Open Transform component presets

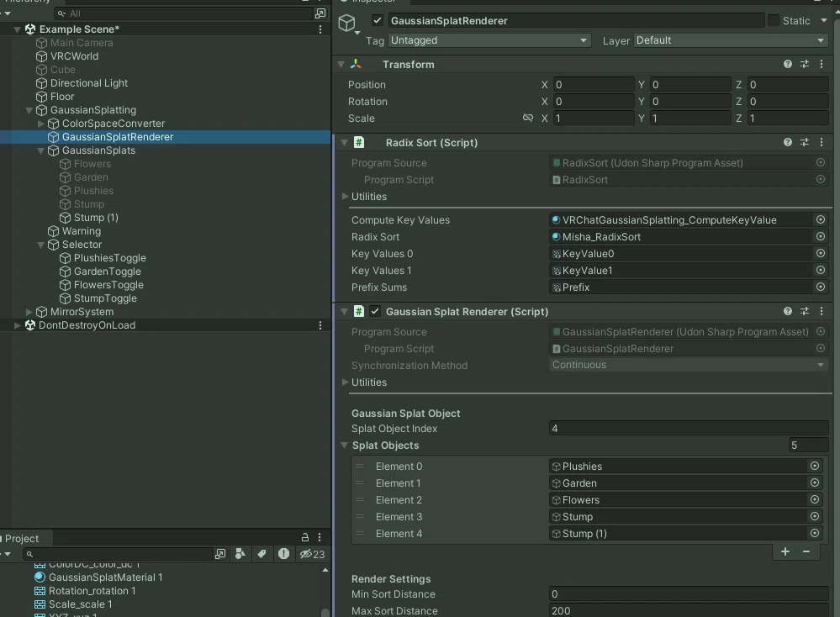[805, 64]
